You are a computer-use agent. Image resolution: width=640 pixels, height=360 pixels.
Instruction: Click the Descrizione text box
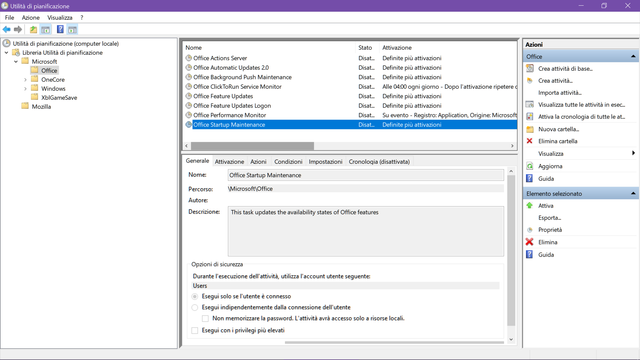click(x=366, y=231)
